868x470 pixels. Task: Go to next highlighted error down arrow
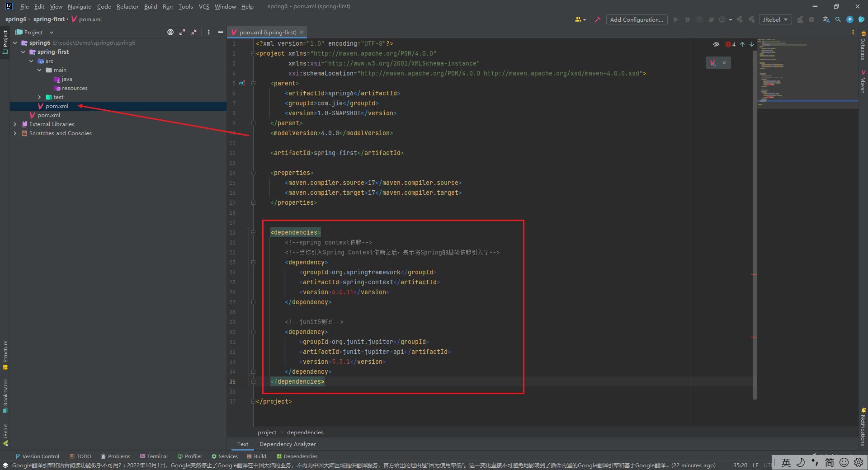(752, 44)
